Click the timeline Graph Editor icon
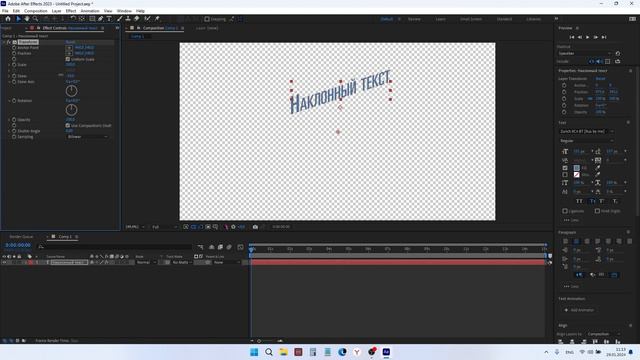640x360 pixels. point(240,247)
